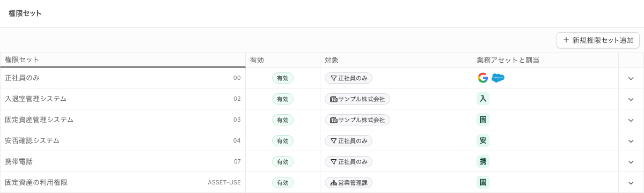Expand the 正社員のみ row chevron
The image size is (644, 193).
(631, 78)
